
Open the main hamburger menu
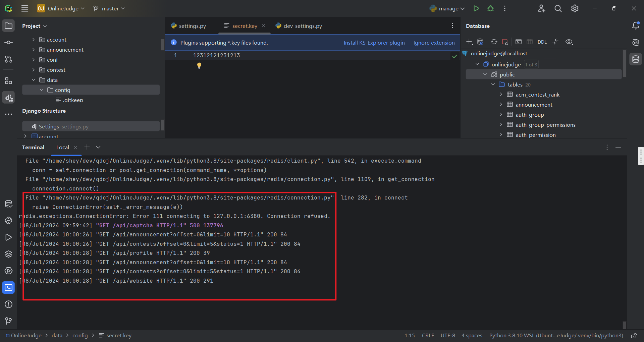pyautogui.click(x=25, y=8)
